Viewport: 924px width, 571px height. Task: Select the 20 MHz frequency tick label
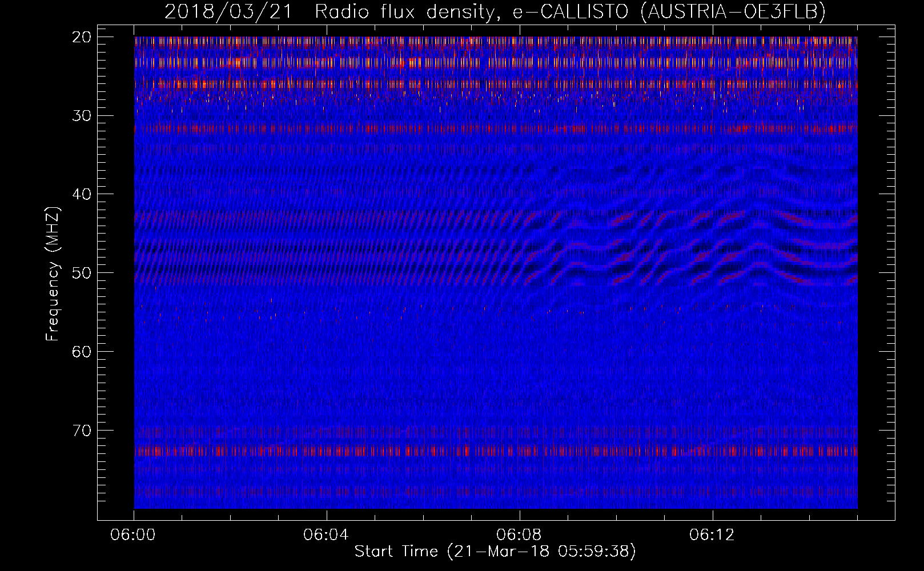coord(82,37)
